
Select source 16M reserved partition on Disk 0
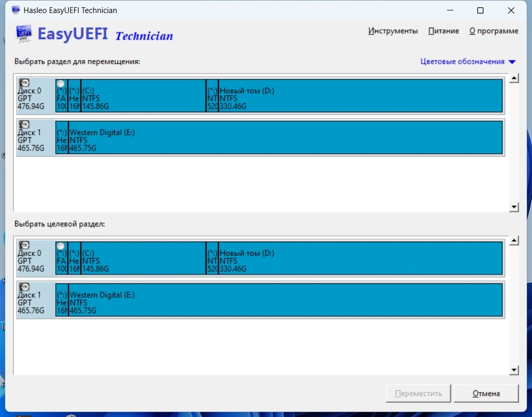click(74, 96)
